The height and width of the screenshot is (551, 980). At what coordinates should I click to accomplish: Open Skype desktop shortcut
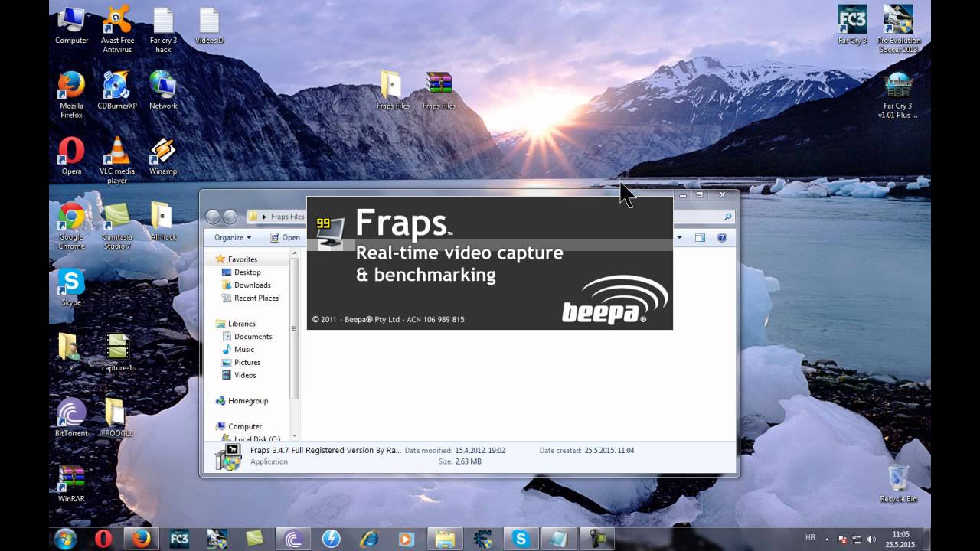[71, 287]
